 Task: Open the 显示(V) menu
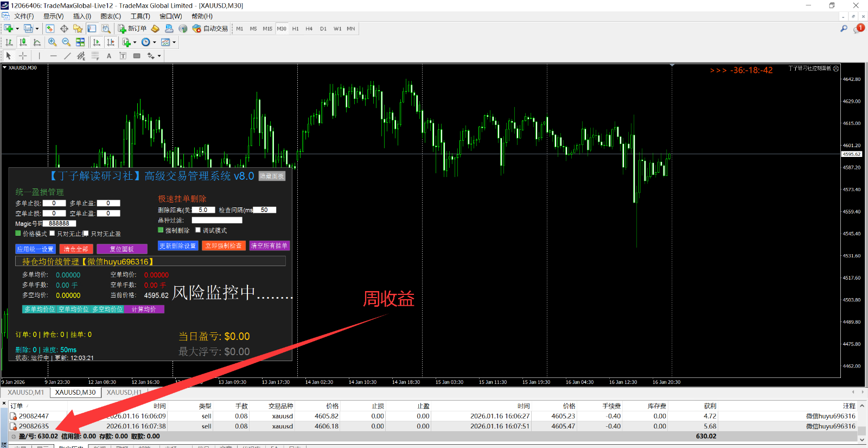coord(54,16)
